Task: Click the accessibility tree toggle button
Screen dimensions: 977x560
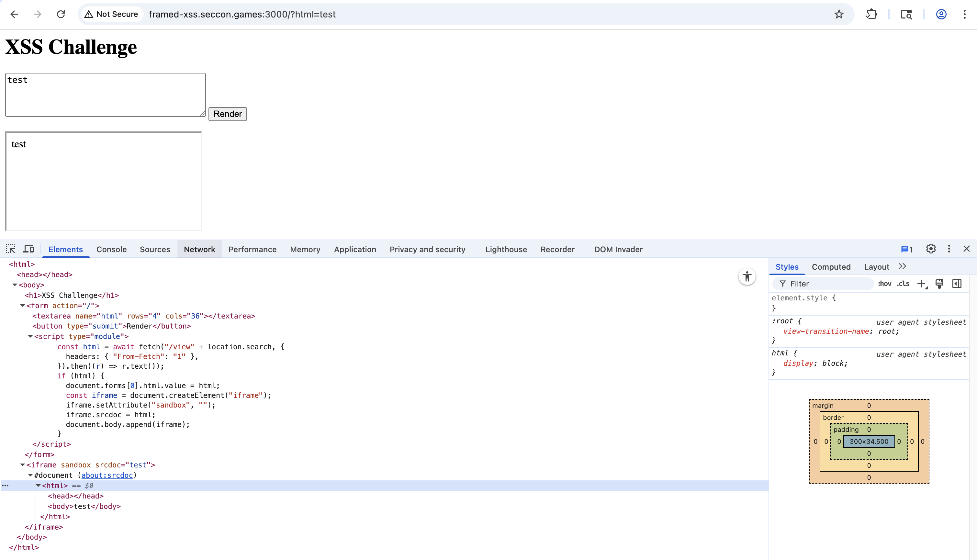Action: pos(747,276)
